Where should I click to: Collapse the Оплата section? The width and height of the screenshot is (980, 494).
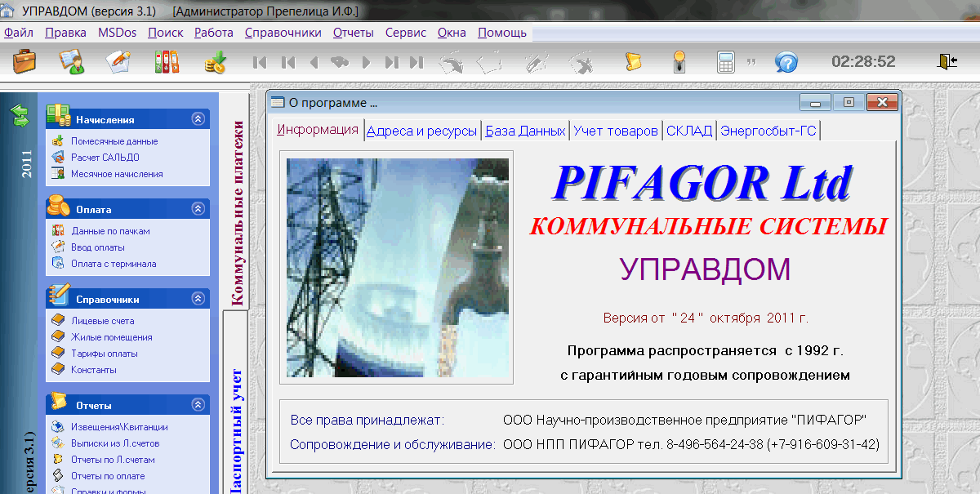click(197, 209)
